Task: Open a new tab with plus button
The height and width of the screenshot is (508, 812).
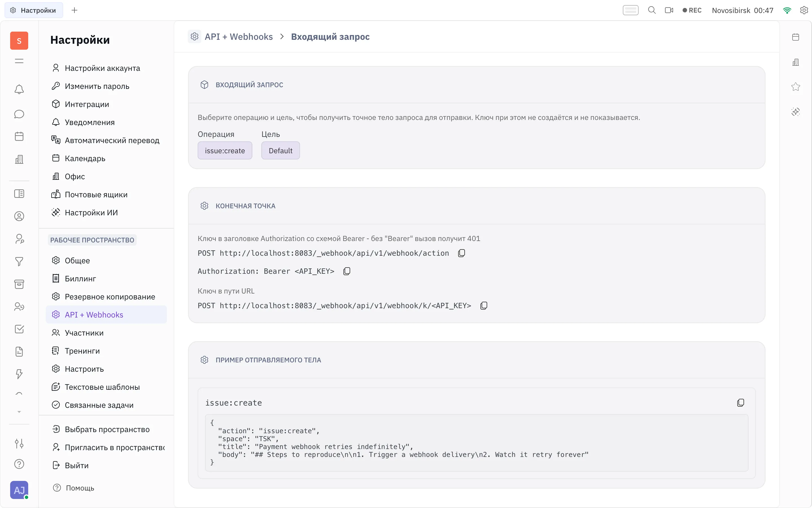Action: 74,10
